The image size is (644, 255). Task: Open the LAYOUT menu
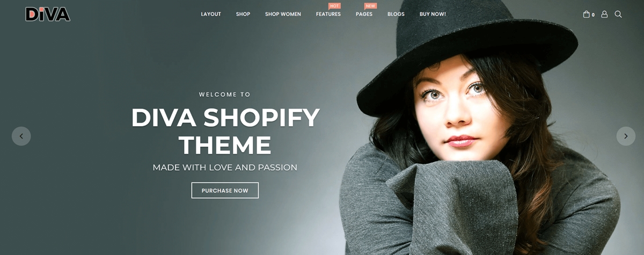point(211,14)
